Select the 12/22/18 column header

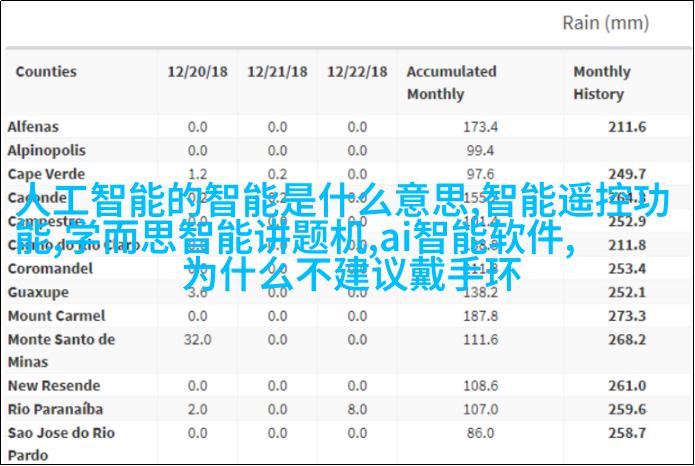pyautogui.click(x=356, y=72)
